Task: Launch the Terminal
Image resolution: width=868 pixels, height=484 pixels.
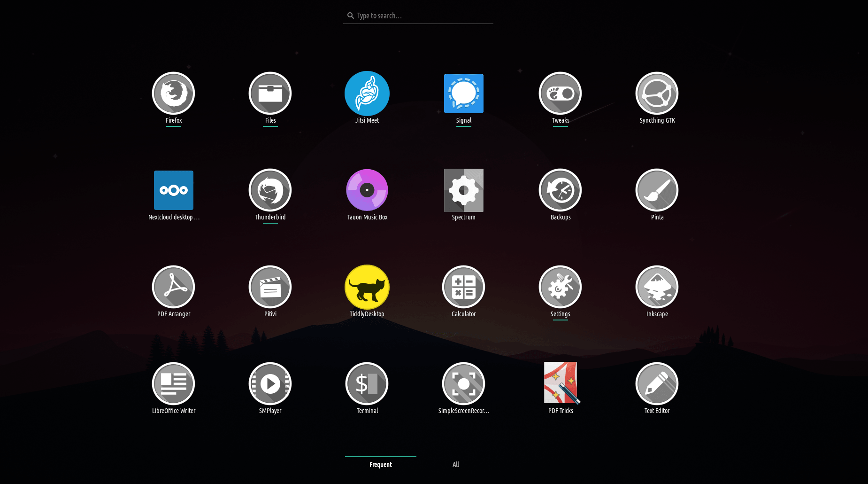Action: (x=367, y=384)
